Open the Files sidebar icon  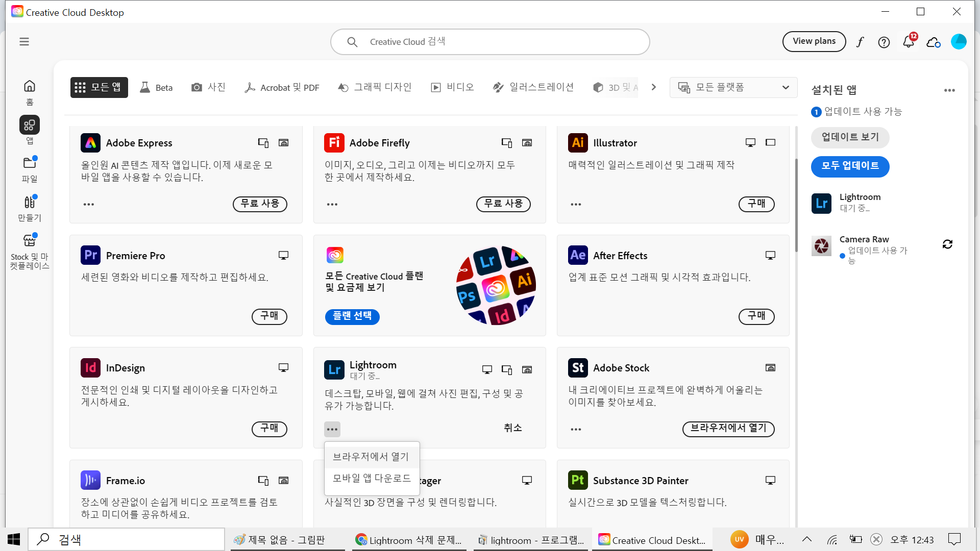click(30, 169)
